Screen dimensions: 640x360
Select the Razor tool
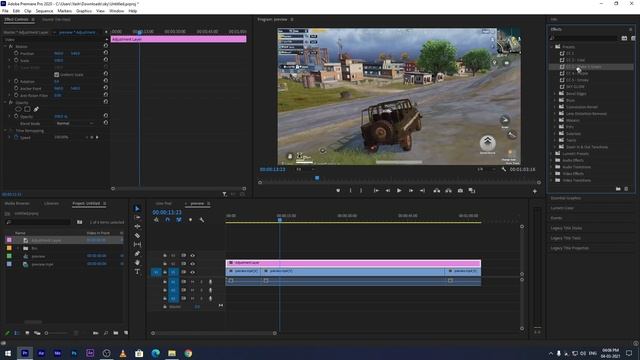137,236
